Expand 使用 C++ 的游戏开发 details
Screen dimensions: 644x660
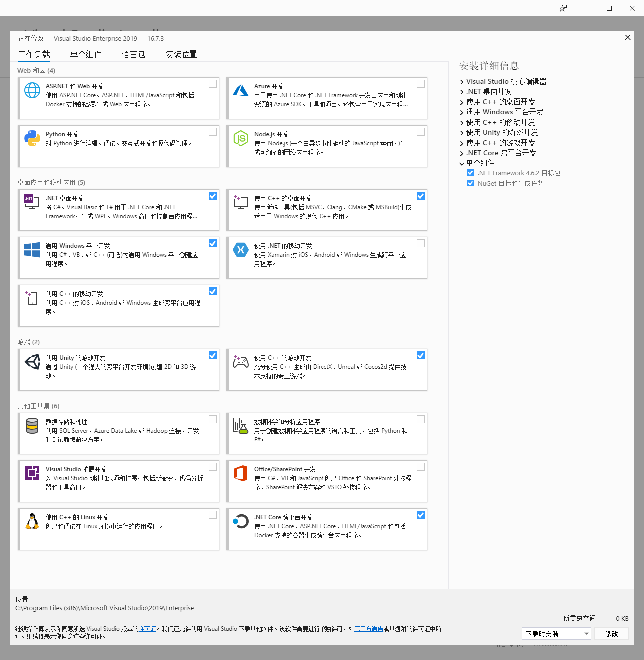[462, 143]
